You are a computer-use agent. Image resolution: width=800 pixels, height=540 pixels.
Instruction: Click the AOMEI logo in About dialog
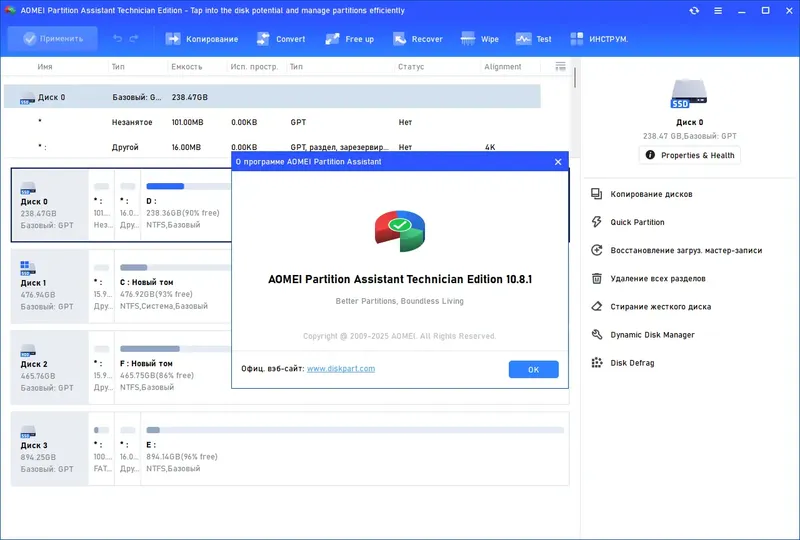(x=399, y=231)
